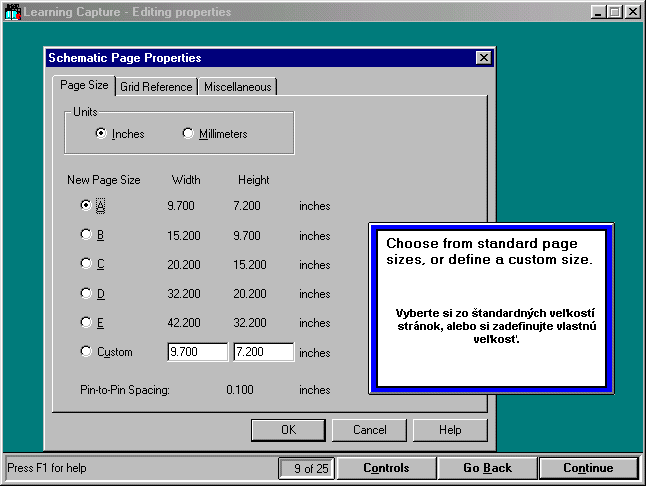Click the custom width input field
Screen dimensions: 646x486
click(x=198, y=352)
